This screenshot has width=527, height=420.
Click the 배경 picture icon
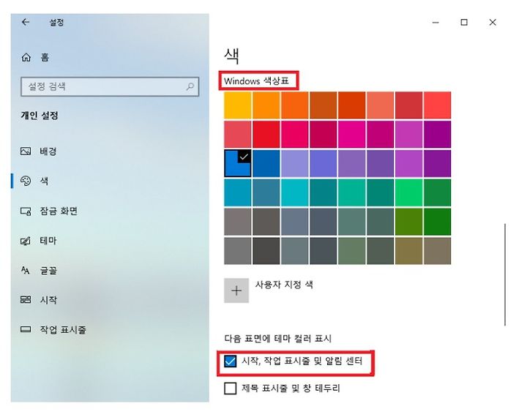26,151
